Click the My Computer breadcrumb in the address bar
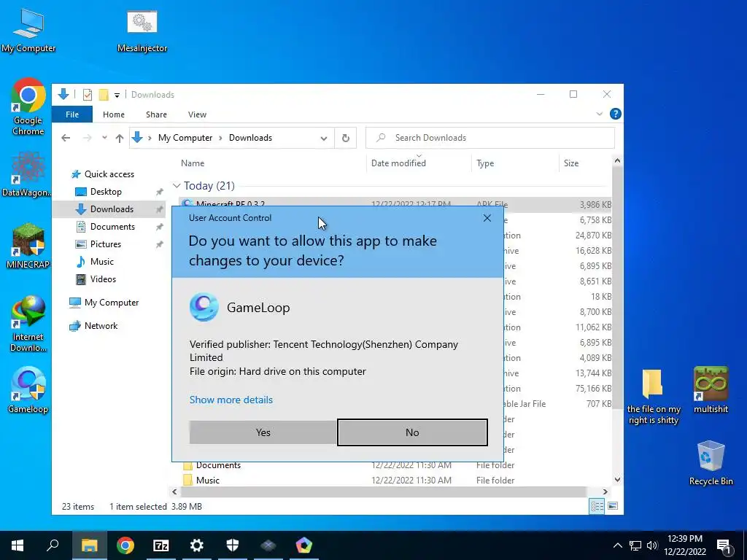The width and height of the screenshot is (747, 560). coord(185,138)
